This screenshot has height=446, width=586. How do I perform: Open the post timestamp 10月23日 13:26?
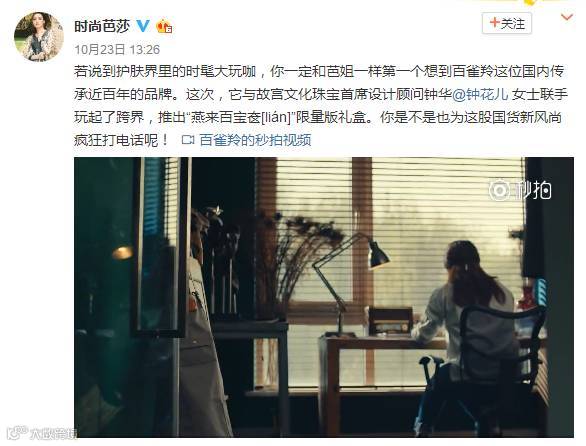pyautogui.click(x=117, y=49)
